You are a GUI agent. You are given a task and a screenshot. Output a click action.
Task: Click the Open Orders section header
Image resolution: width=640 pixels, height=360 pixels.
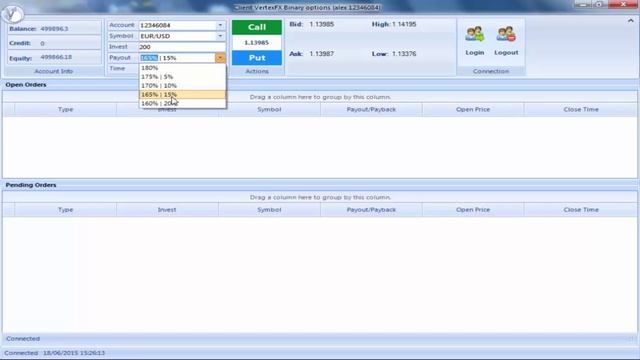pyautogui.click(x=26, y=85)
